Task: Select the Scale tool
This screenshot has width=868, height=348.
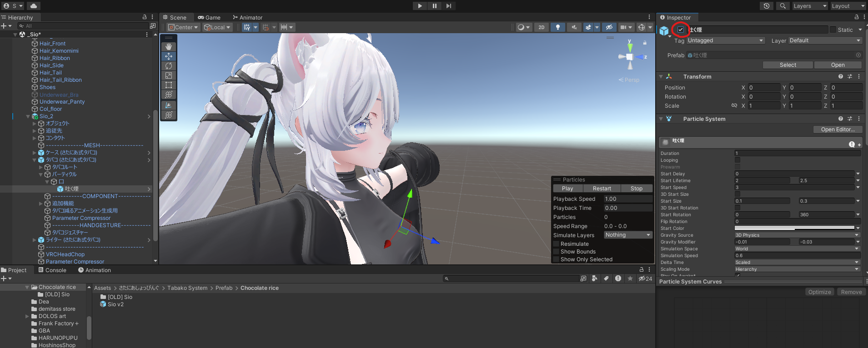Action: pyautogui.click(x=169, y=75)
